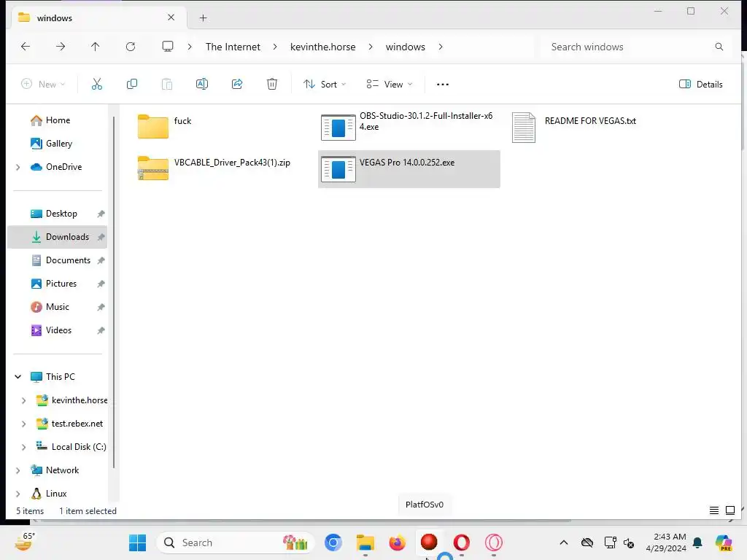The image size is (747, 560).
Task: Click 'The Internet' breadcrumb
Action: tap(233, 47)
